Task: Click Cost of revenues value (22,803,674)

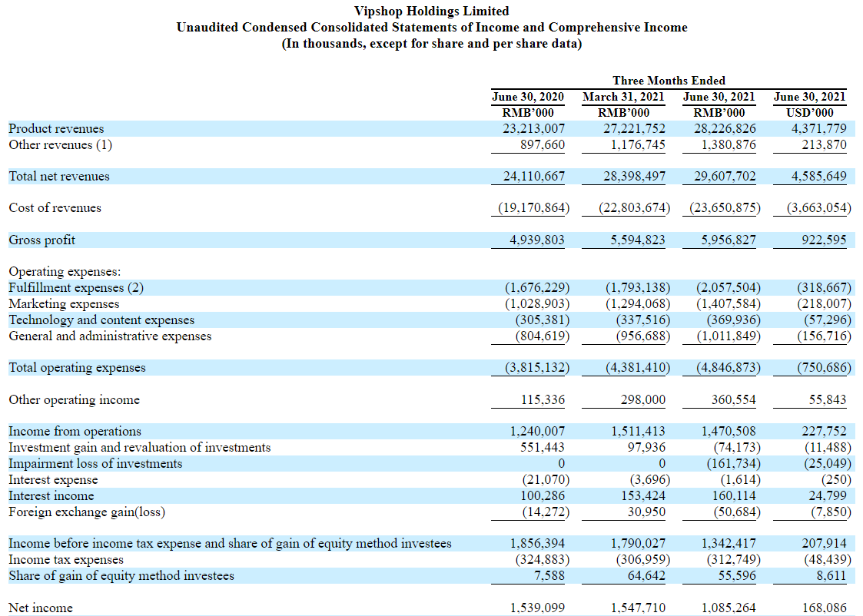Action: click(635, 208)
